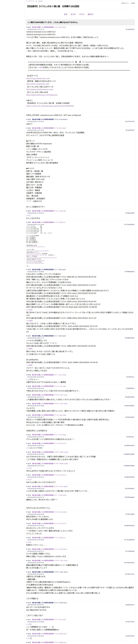Open the dropdown arrow of post 0027
This screenshot has width=138, height=644.
[27, 620]
